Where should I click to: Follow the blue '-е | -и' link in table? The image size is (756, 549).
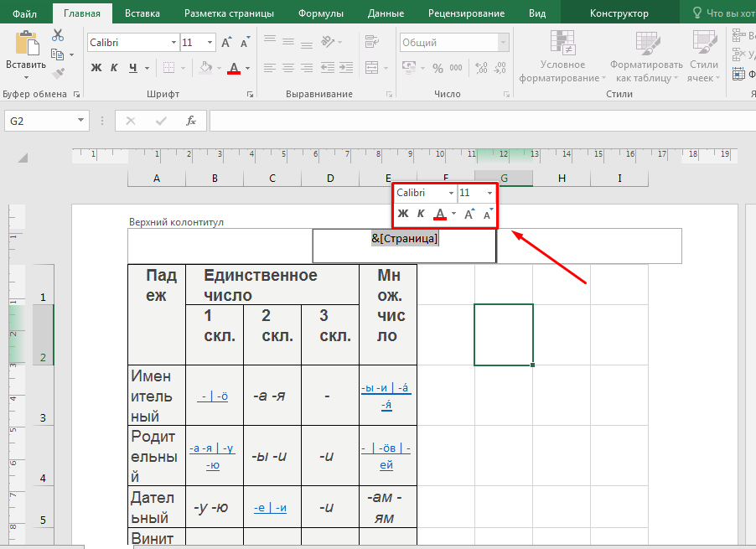point(270,508)
